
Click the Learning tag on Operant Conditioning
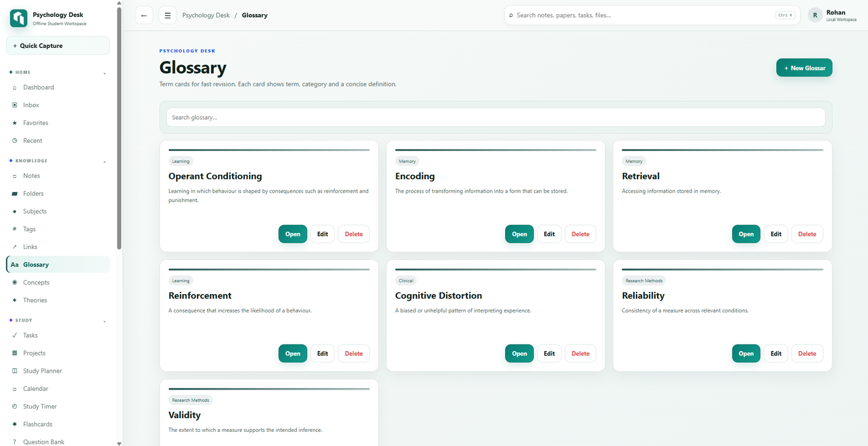click(x=181, y=161)
